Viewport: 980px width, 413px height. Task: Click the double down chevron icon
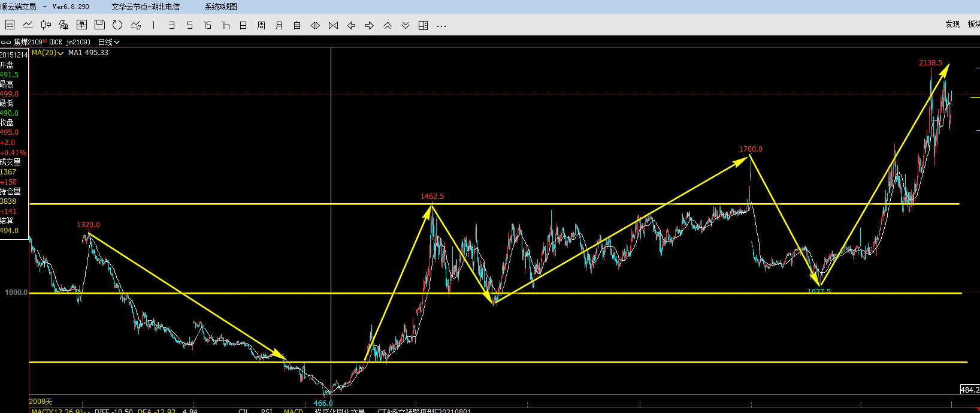(x=406, y=25)
